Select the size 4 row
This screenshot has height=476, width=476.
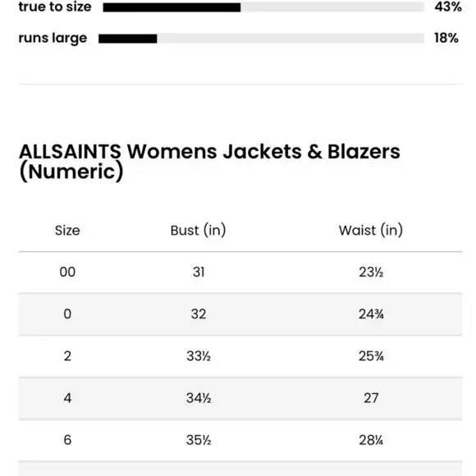coord(240,398)
